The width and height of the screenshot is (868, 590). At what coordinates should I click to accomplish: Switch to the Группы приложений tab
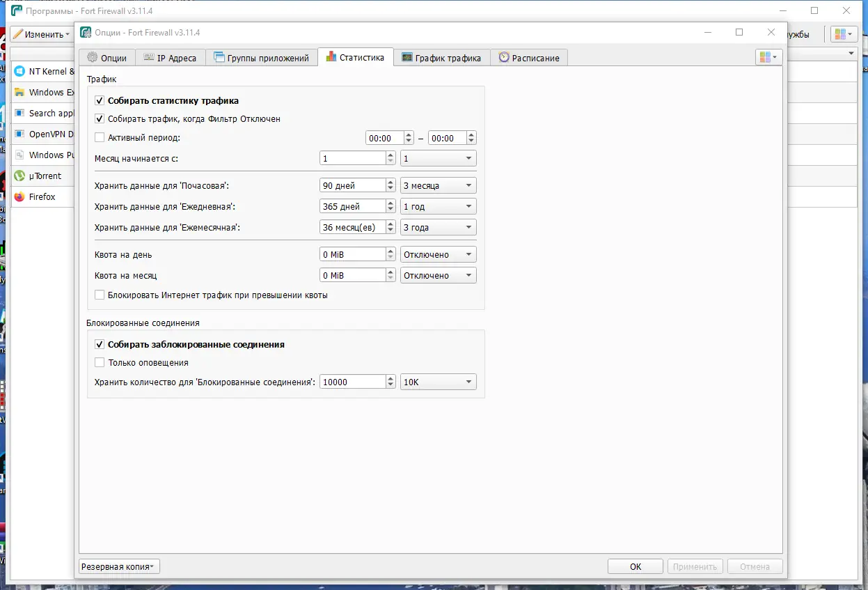coord(261,58)
